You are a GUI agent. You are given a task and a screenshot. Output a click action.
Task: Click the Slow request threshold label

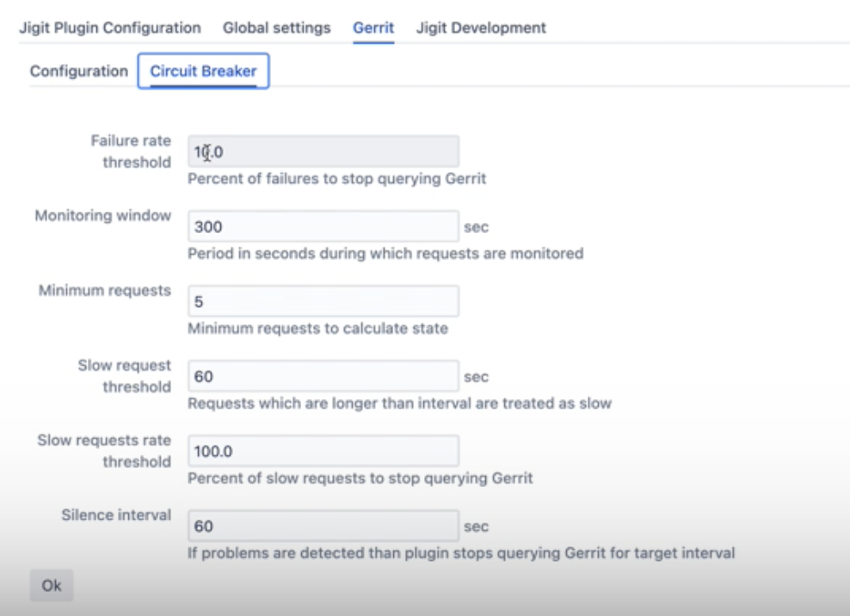[125, 376]
